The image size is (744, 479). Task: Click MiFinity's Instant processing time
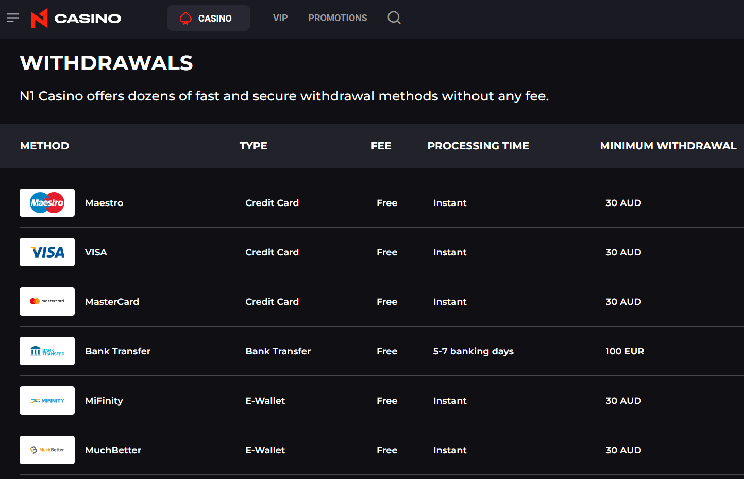point(450,401)
